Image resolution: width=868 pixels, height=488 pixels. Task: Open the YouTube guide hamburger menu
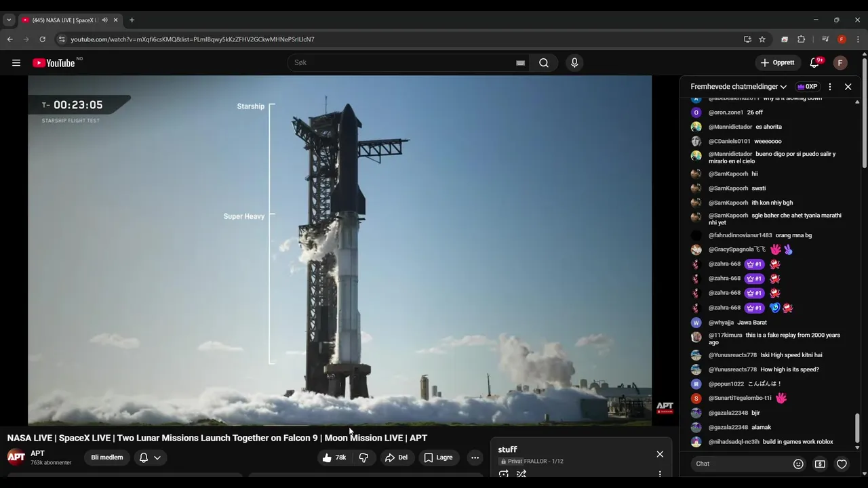tap(16, 63)
